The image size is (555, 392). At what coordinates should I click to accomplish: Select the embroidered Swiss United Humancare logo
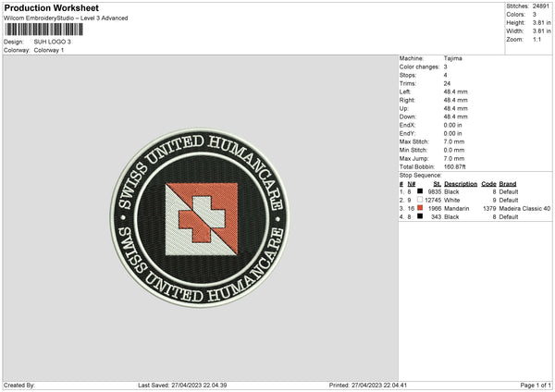point(200,217)
